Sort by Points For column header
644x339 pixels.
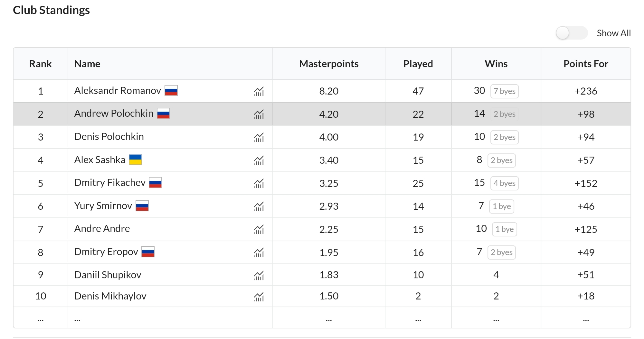585,64
